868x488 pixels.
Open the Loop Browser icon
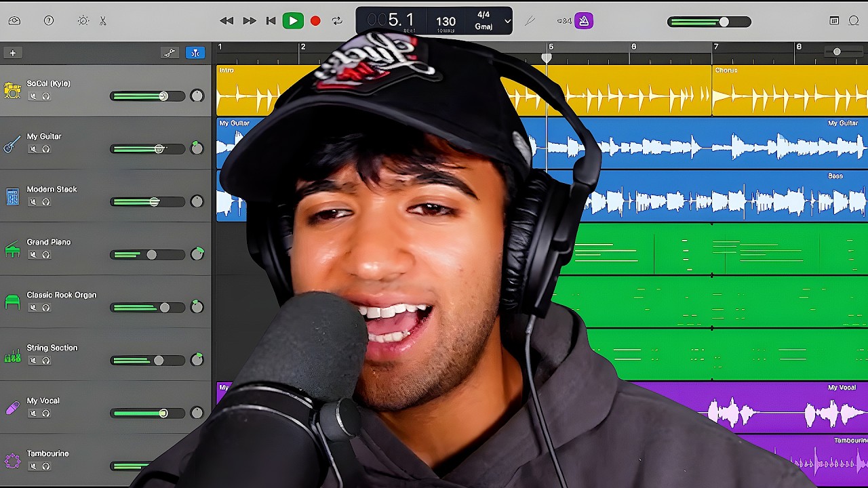tap(854, 21)
